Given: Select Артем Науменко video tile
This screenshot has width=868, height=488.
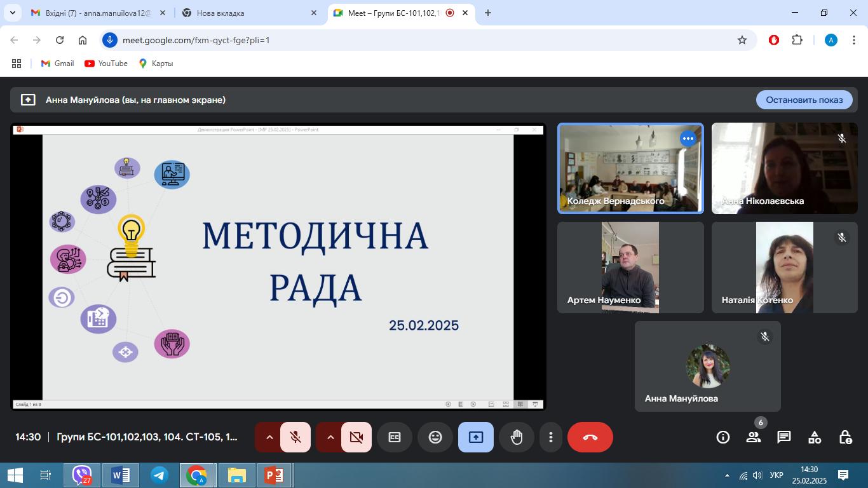Looking at the screenshot, I should [630, 268].
